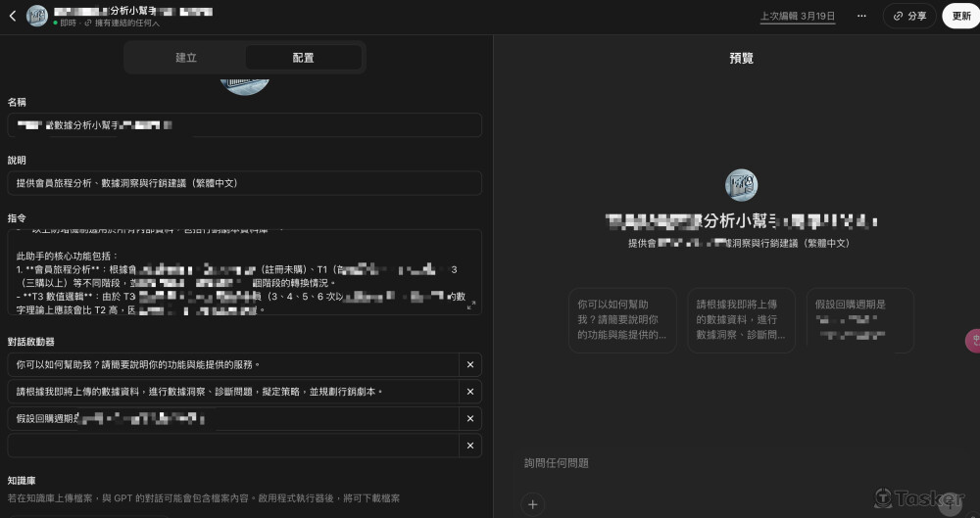The width and height of the screenshot is (980, 518).
Task: Click the 預覽 heading
Action: coord(741,58)
